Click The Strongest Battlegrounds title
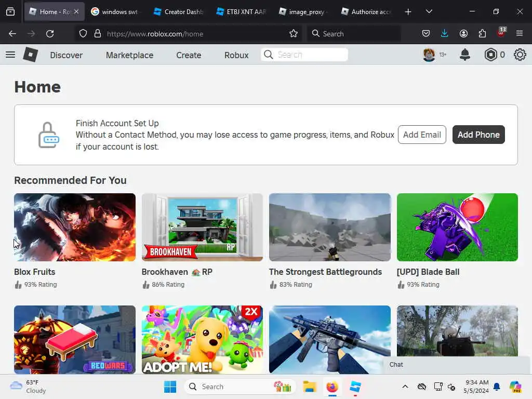Image resolution: width=532 pixels, height=399 pixels. tap(325, 272)
